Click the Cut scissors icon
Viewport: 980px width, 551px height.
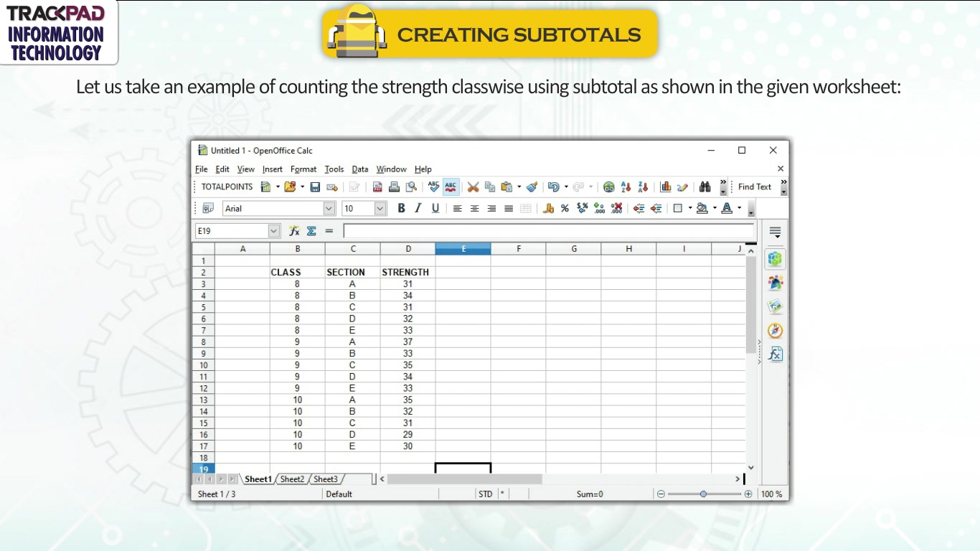pyautogui.click(x=473, y=187)
